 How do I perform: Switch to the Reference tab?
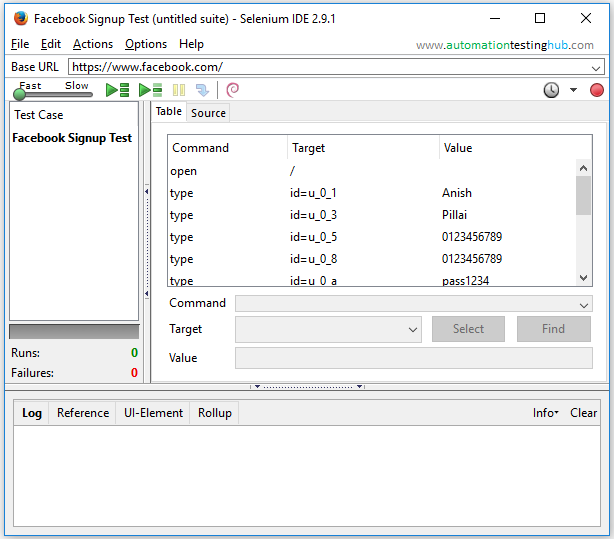click(83, 413)
